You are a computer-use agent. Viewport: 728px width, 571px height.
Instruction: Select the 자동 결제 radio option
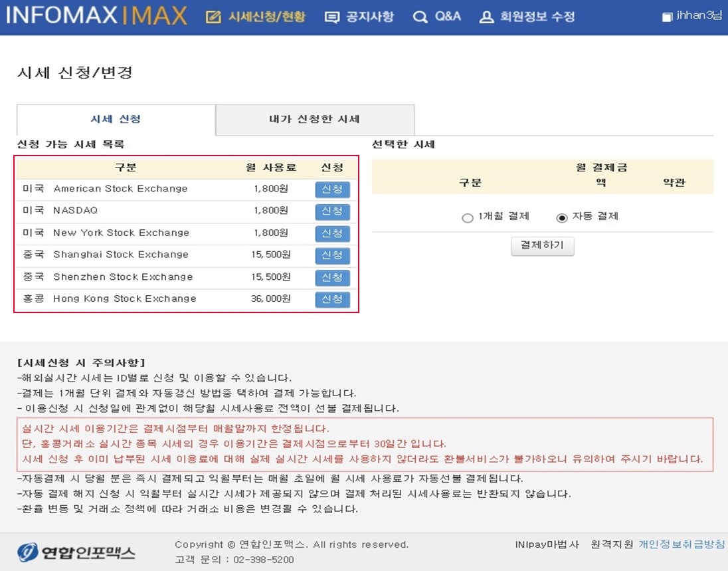tap(562, 217)
